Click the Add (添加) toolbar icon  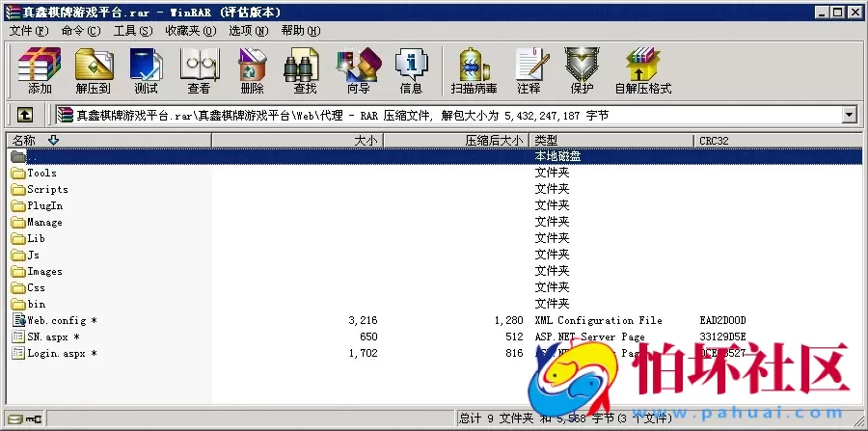click(40, 70)
